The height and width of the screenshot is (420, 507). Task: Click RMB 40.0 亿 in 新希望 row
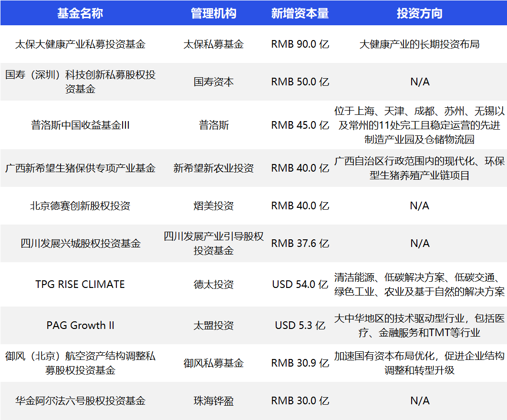(300, 168)
